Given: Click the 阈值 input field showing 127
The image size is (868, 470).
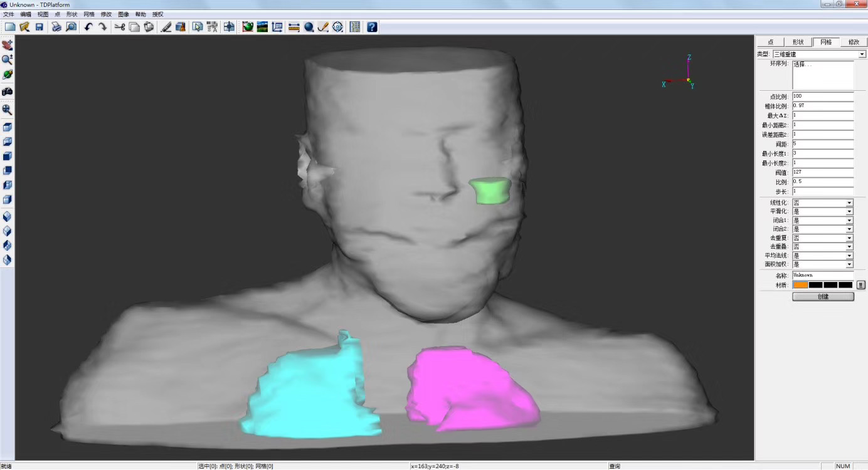Looking at the screenshot, I should tap(823, 172).
